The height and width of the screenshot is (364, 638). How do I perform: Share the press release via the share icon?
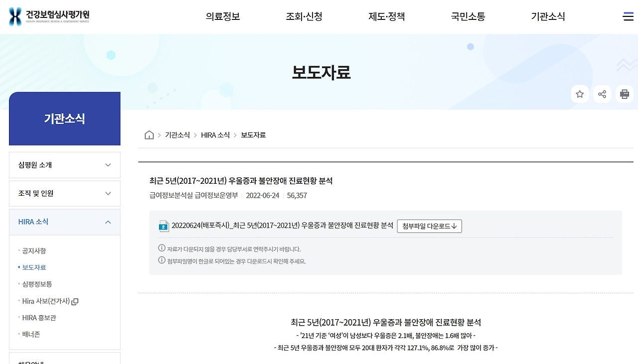click(602, 94)
